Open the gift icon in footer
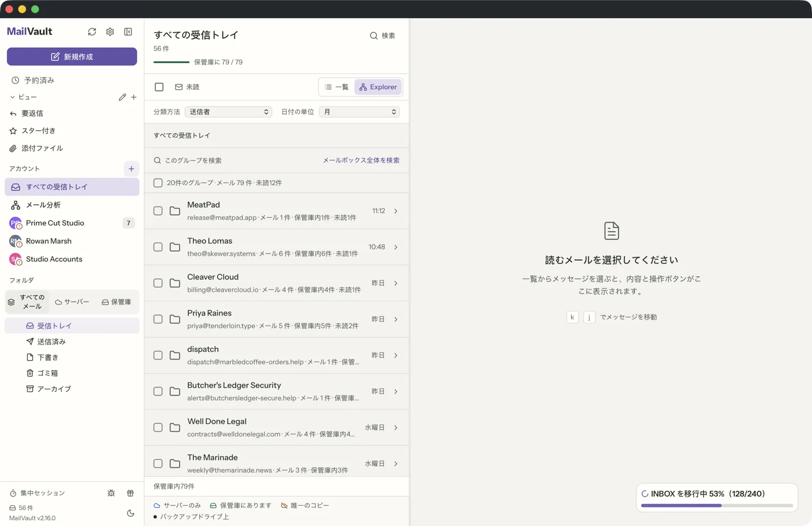 click(x=130, y=493)
